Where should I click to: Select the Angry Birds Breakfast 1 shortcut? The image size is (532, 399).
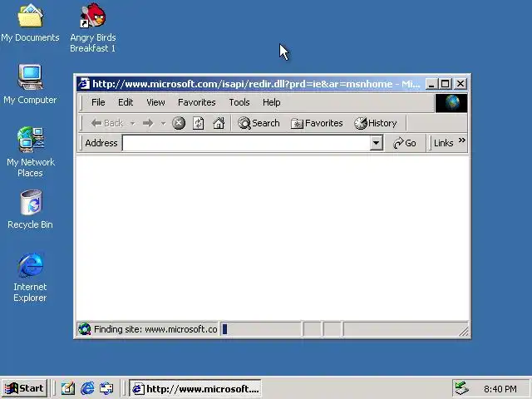click(x=92, y=27)
